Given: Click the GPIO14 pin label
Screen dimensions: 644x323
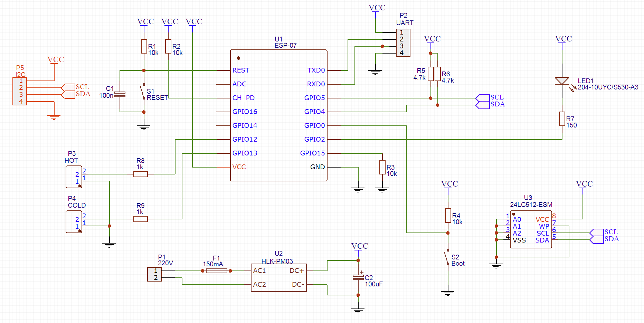Looking at the screenshot, I should pos(245,126).
